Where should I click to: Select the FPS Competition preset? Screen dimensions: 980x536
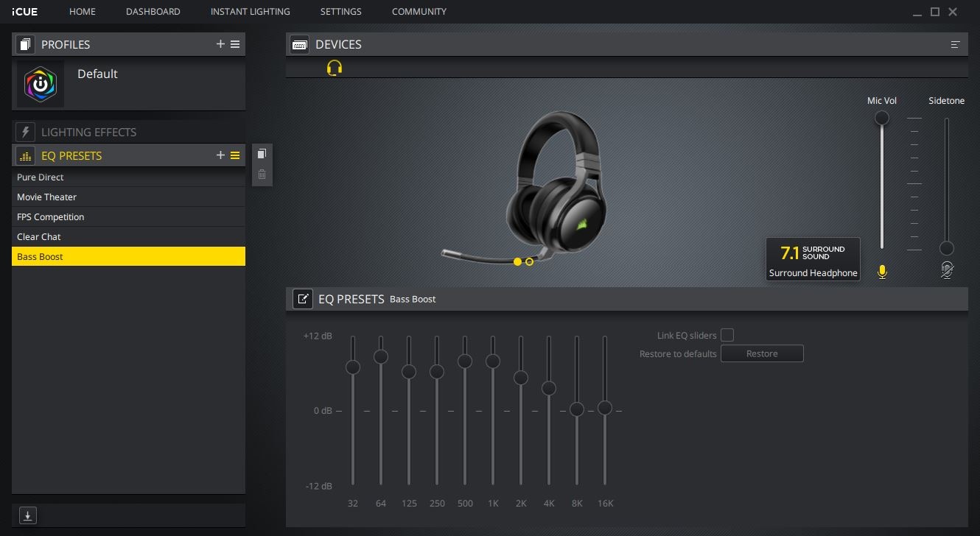click(51, 217)
